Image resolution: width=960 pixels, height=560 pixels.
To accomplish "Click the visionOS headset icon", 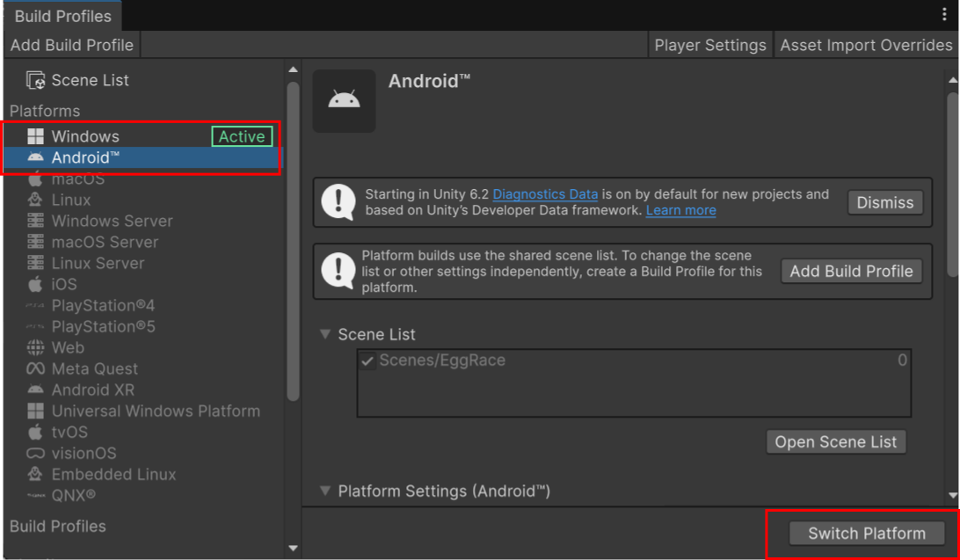I will pos(35,454).
